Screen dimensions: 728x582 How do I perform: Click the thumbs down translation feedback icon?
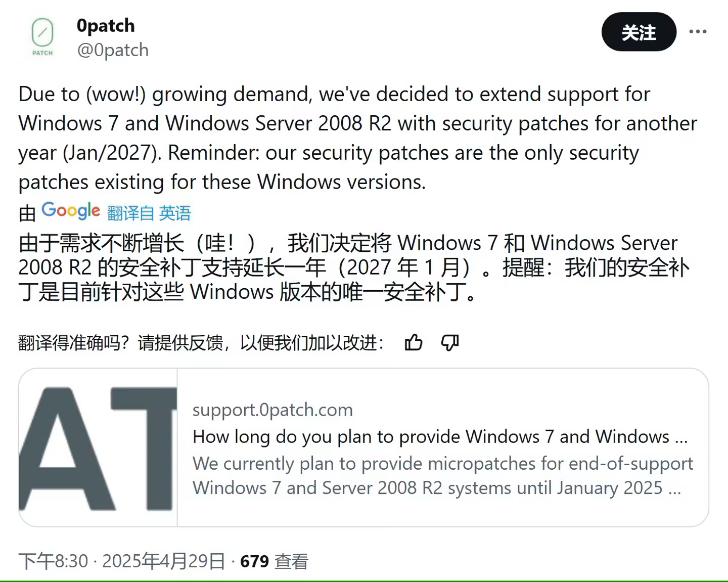pyautogui.click(x=449, y=343)
